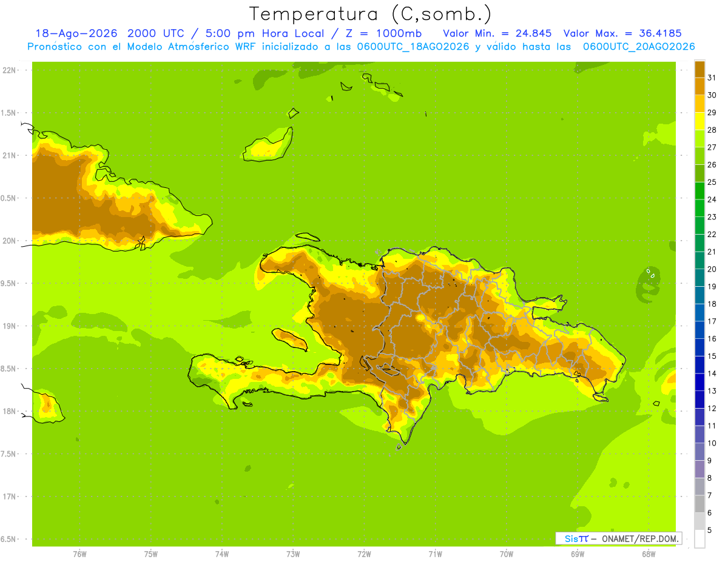Click the legend scale value "15"
Viewport: 728px width, 562px height.
(x=712, y=356)
